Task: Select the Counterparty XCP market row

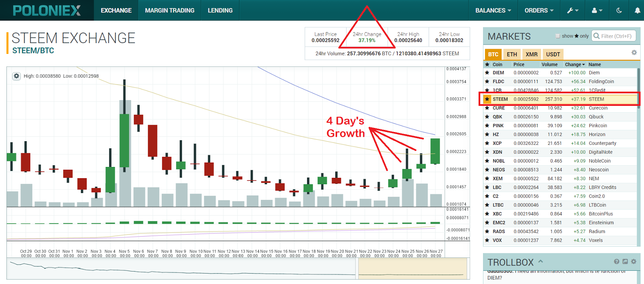Action: click(560, 144)
